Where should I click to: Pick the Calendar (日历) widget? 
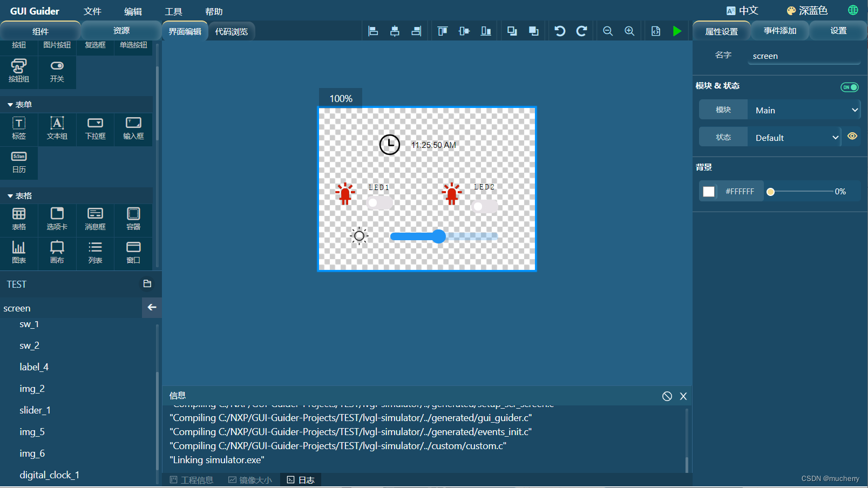(19, 162)
